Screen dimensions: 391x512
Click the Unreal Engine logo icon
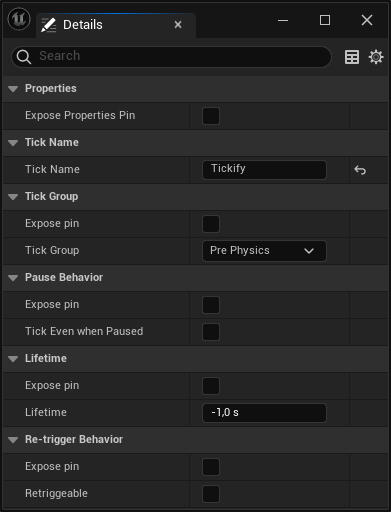point(19,19)
